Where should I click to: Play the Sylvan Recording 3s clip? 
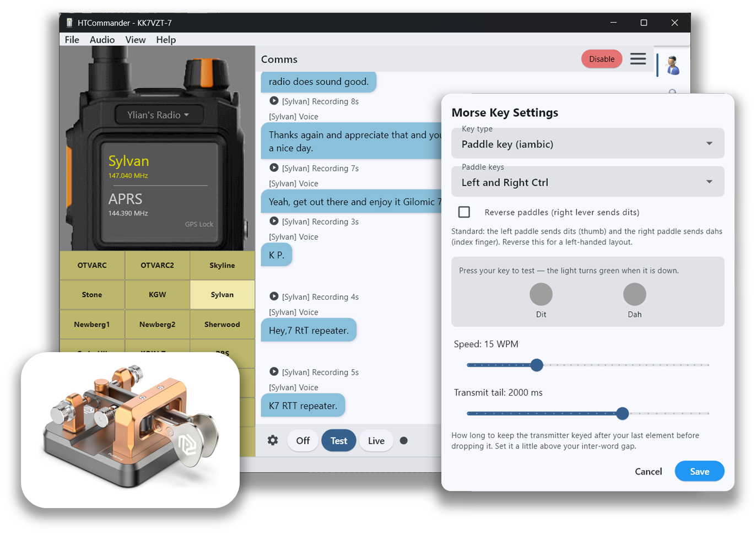click(274, 221)
